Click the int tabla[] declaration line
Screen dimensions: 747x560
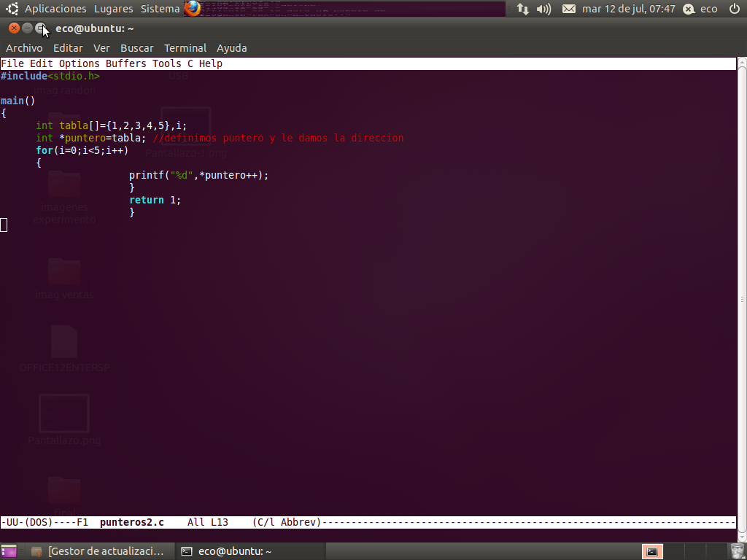(x=112, y=125)
